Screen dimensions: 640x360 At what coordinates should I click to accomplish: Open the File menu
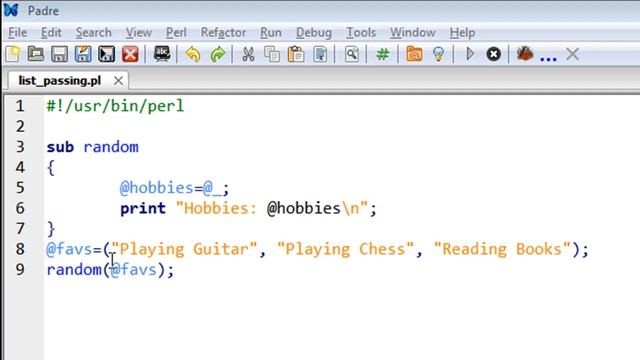pyautogui.click(x=17, y=33)
